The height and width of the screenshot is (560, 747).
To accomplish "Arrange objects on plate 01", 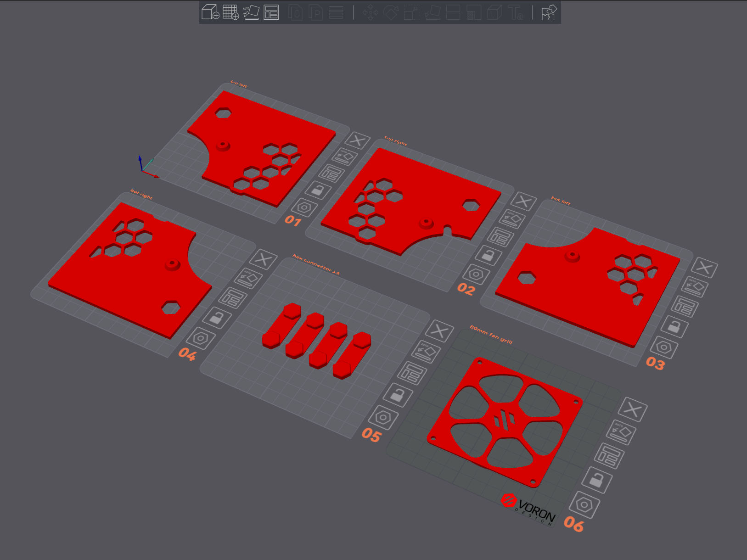I will (331, 173).
